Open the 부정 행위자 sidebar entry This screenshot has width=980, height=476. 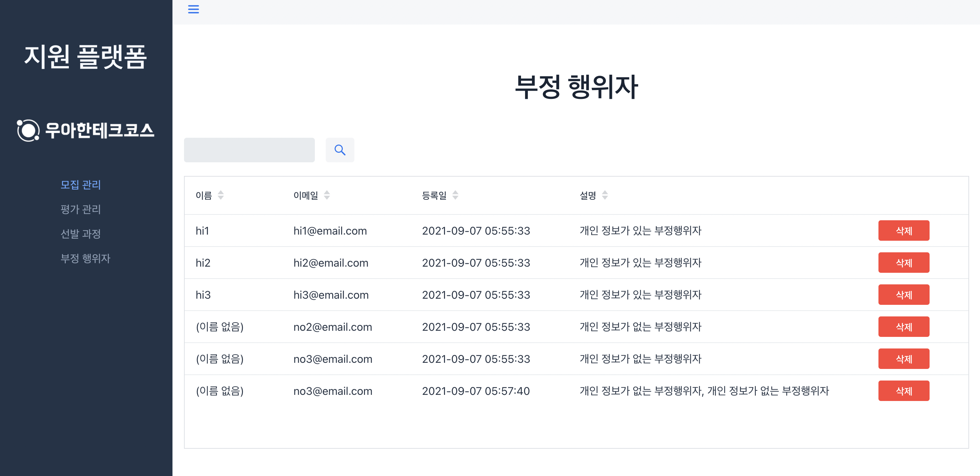(85, 258)
